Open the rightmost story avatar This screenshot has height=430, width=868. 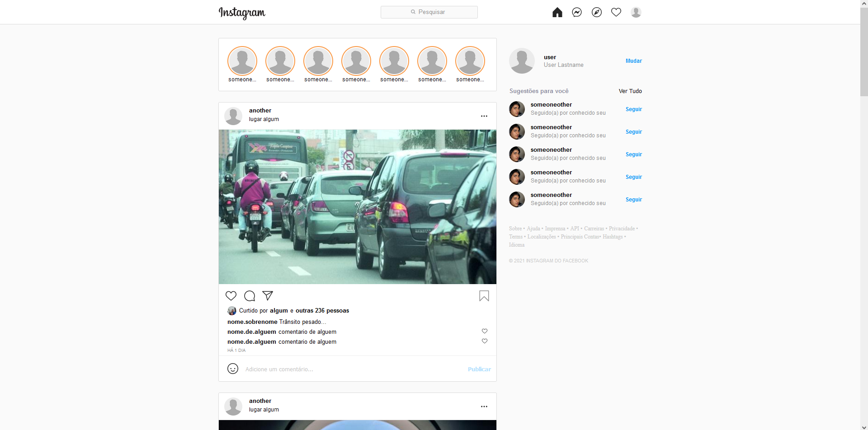470,61
